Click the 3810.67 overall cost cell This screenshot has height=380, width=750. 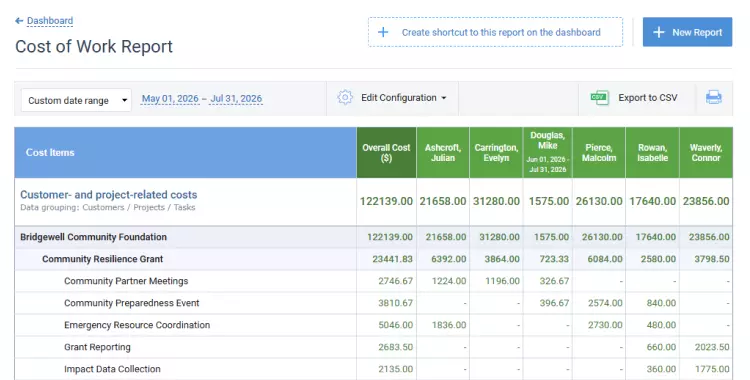[x=396, y=303]
